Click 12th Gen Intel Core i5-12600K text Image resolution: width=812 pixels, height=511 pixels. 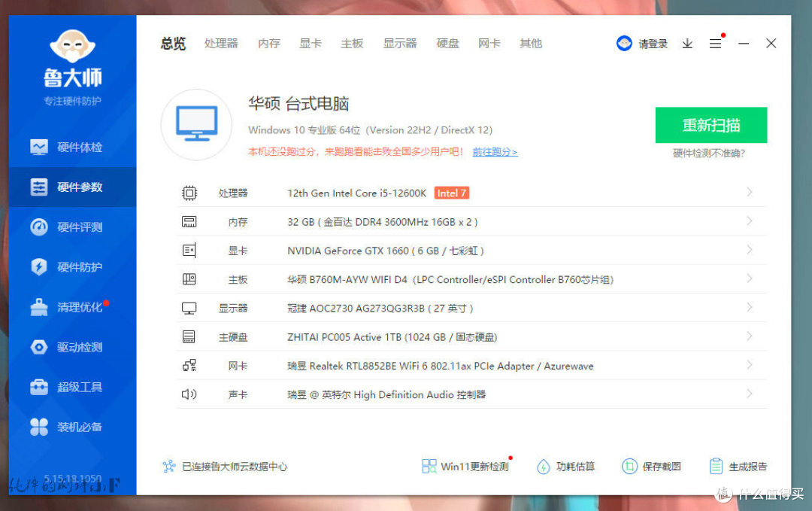point(357,193)
